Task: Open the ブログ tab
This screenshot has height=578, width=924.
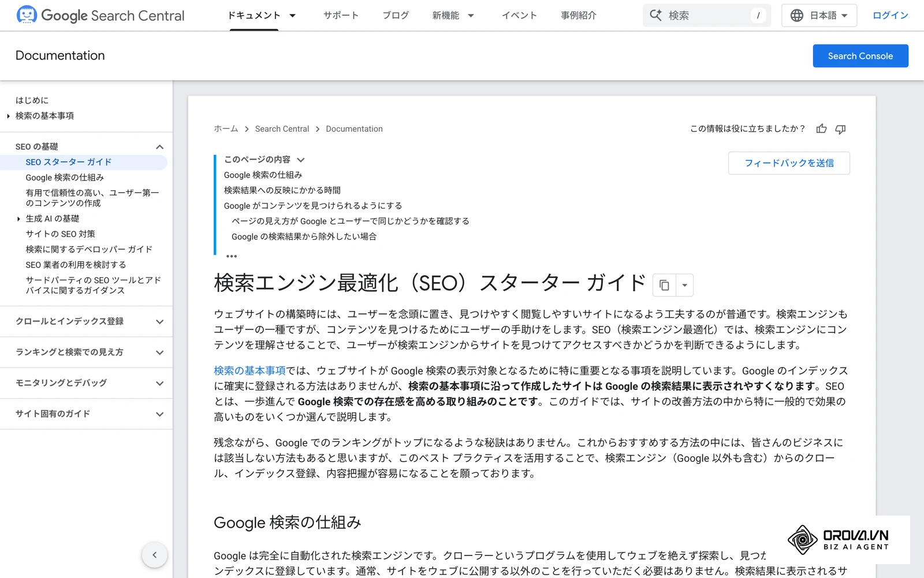Action: (x=396, y=16)
